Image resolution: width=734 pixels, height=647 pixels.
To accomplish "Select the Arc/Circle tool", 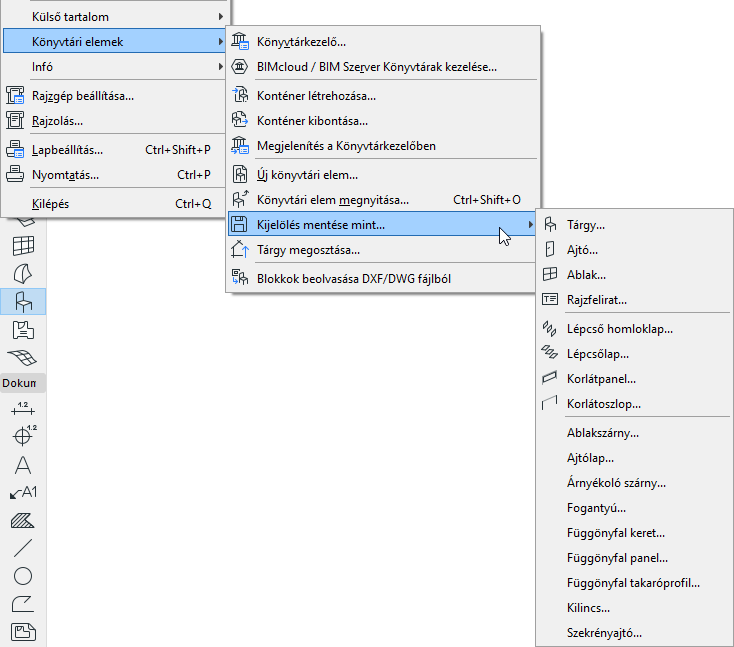I will (23, 576).
